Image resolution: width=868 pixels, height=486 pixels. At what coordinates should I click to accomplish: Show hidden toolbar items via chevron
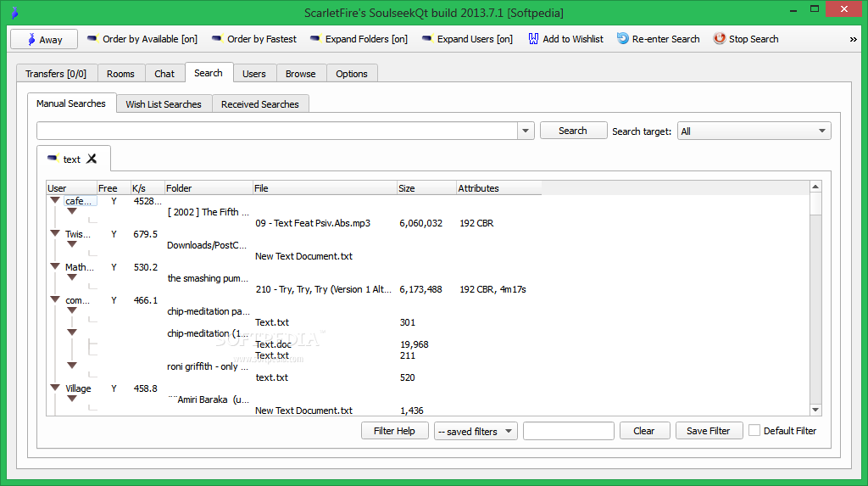(853, 39)
